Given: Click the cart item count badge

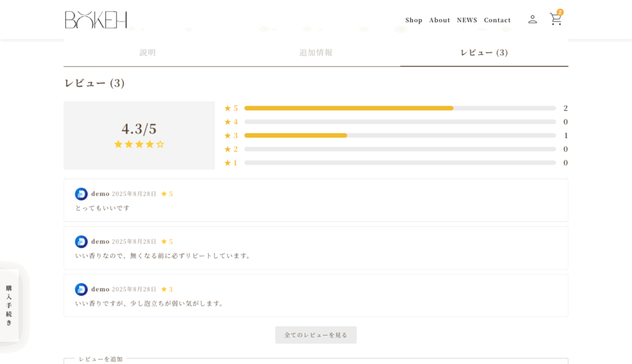Looking at the screenshot, I should point(560,12).
